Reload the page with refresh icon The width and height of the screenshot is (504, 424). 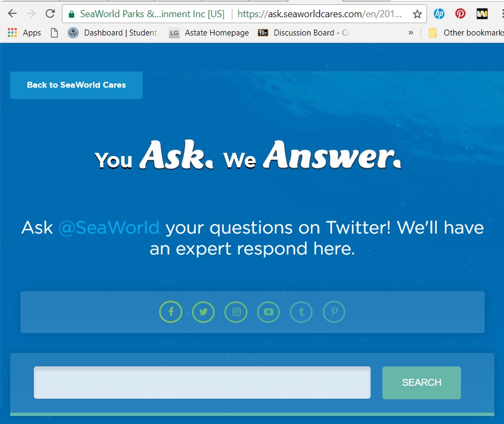[x=50, y=13]
